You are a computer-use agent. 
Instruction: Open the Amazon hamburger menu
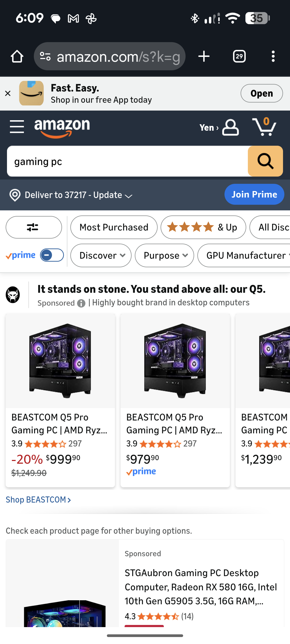[x=17, y=127]
